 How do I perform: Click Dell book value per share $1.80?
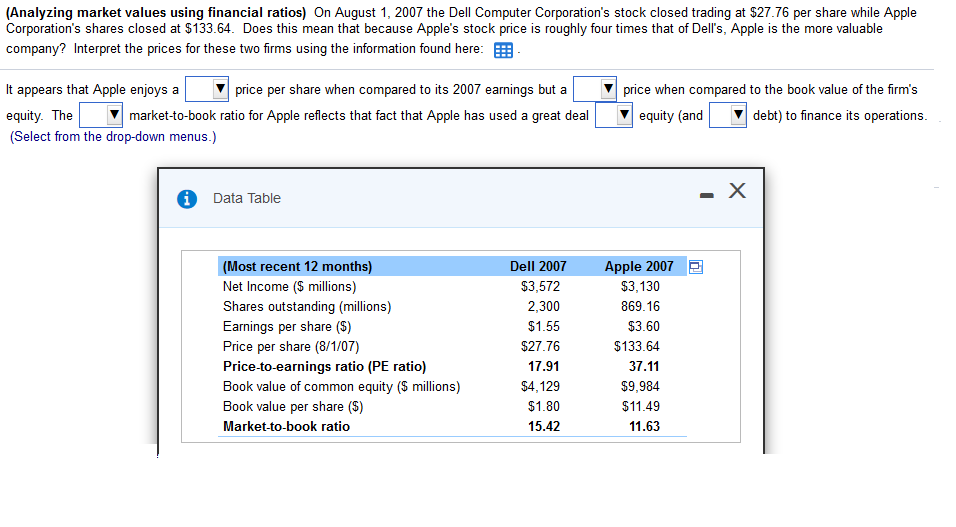(x=544, y=406)
